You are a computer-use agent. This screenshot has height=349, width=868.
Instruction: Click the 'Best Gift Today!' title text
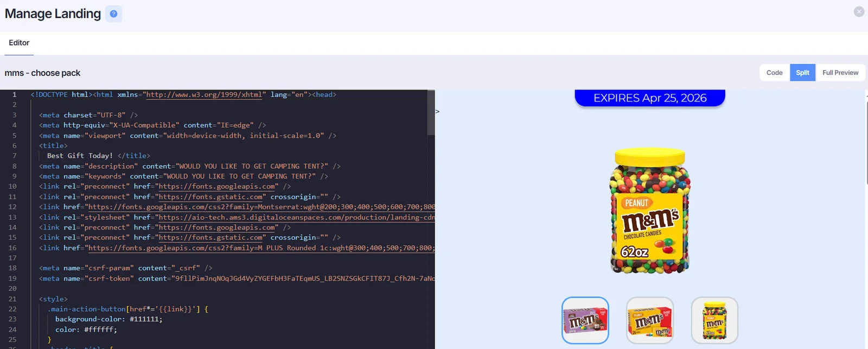point(80,156)
